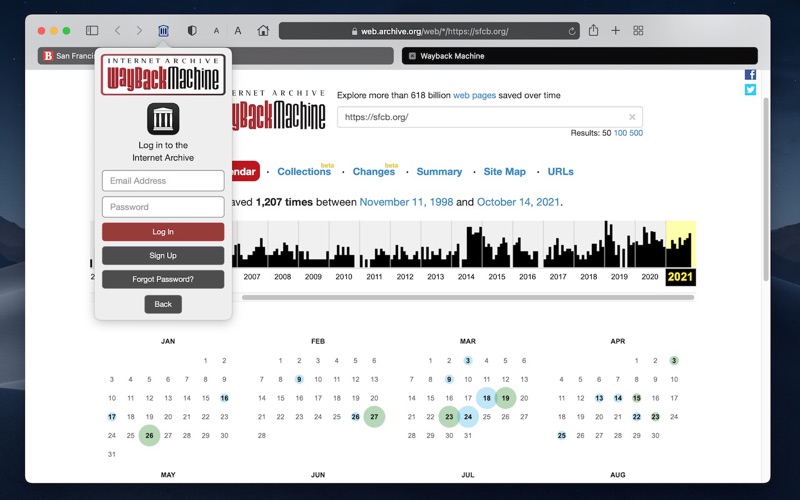Select year 2007 on the timeline
The image size is (800, 500).
coord(252,277)
